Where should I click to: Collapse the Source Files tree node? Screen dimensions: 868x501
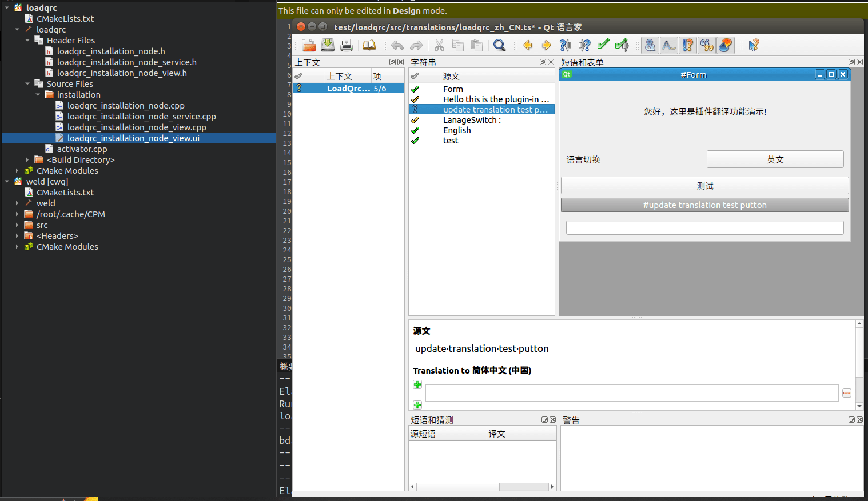click(x=27, y=84)
